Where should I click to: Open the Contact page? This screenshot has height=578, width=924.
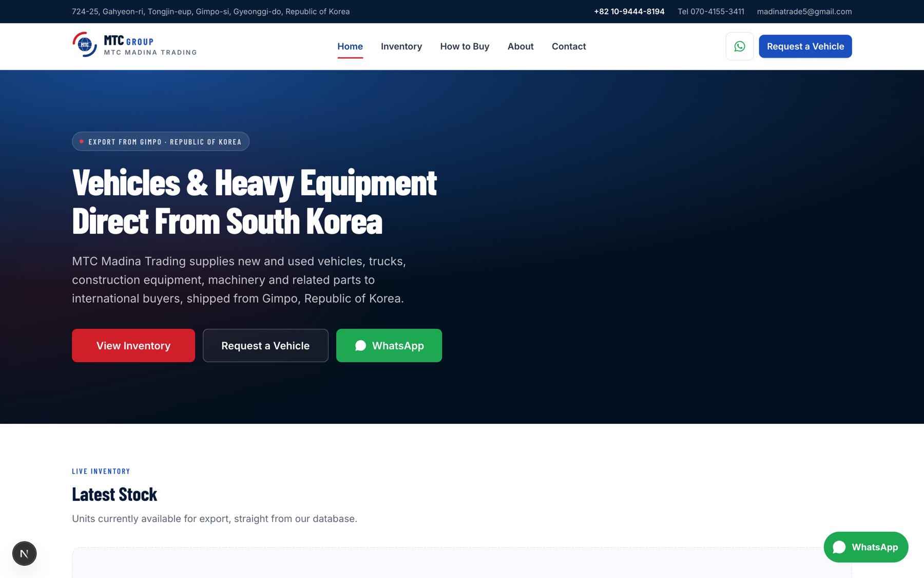click(569, 46)
